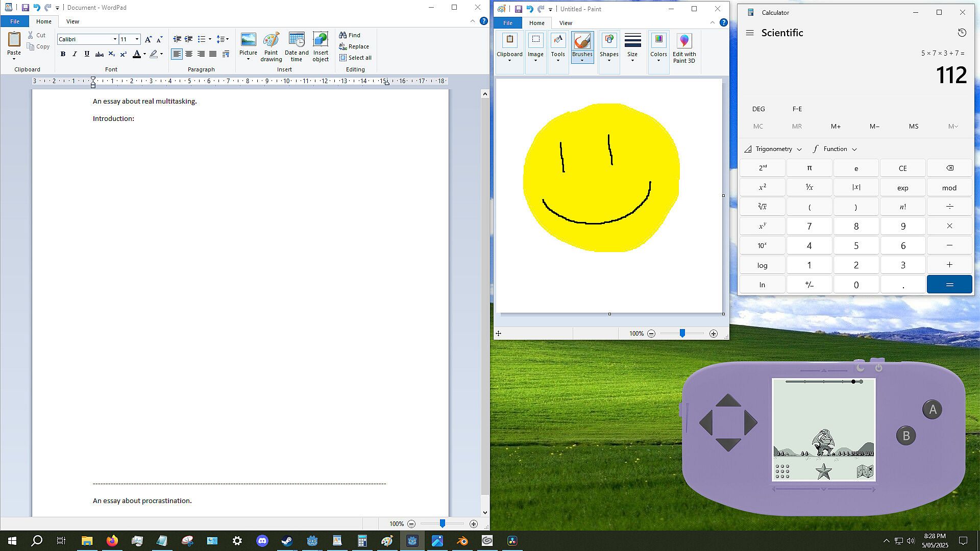
Task: Toggle the DEG angle unit
Action: 758,109
